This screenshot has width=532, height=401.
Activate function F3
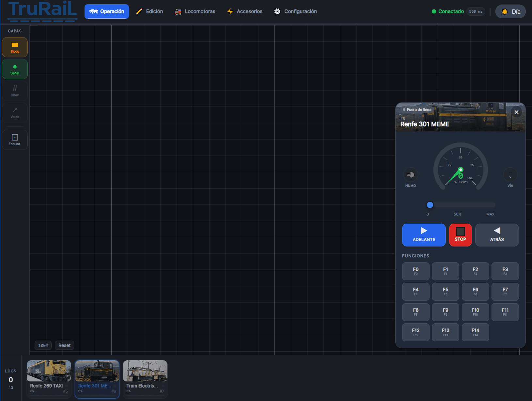tap(505, 271)
